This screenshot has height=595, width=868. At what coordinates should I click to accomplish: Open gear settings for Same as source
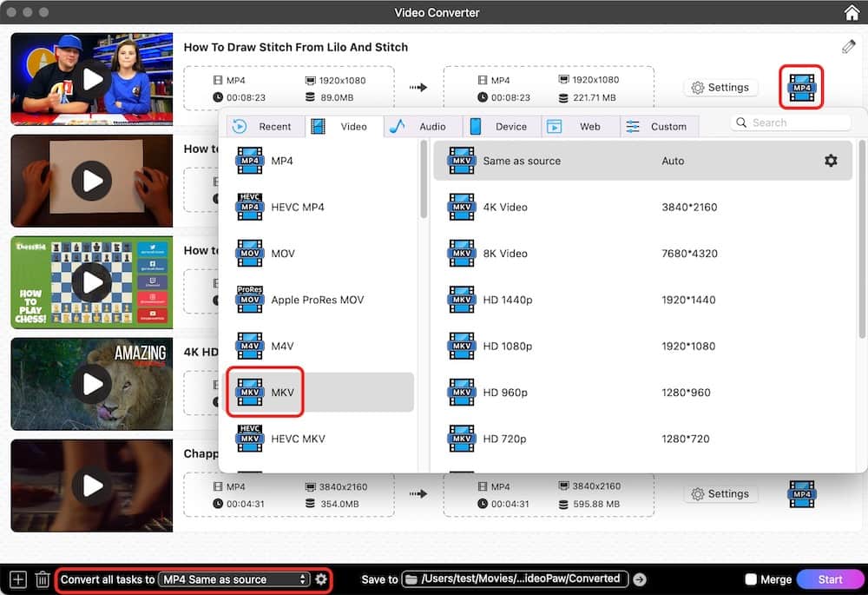(831, 161)
